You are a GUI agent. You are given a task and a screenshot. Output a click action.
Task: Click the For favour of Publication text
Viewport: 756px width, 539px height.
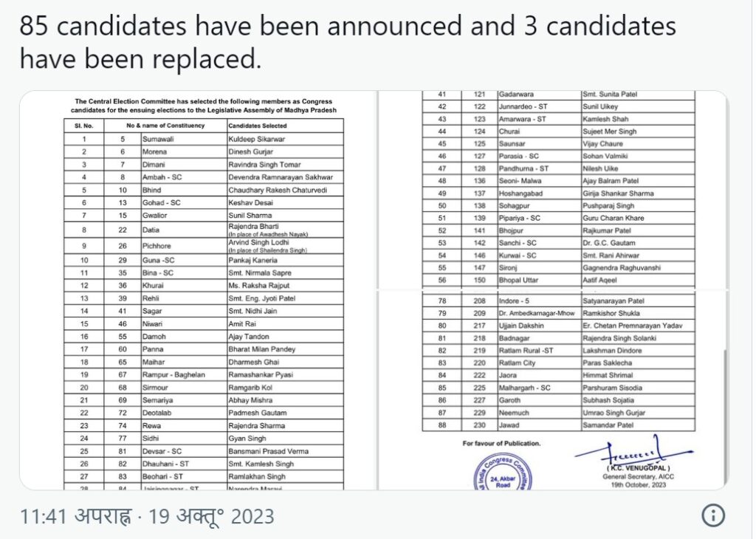(x=501, y=443)
